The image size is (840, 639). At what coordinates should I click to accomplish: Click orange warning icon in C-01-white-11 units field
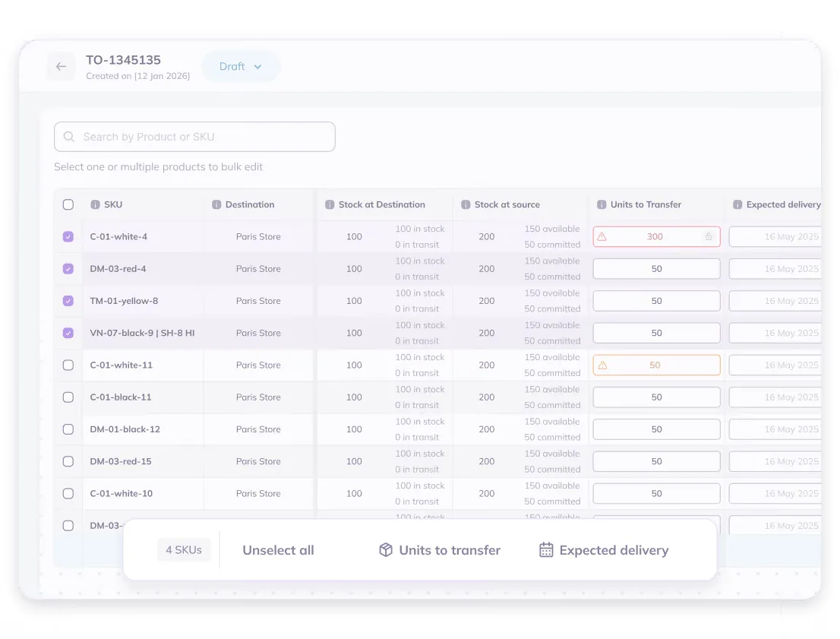click(603, 365)
